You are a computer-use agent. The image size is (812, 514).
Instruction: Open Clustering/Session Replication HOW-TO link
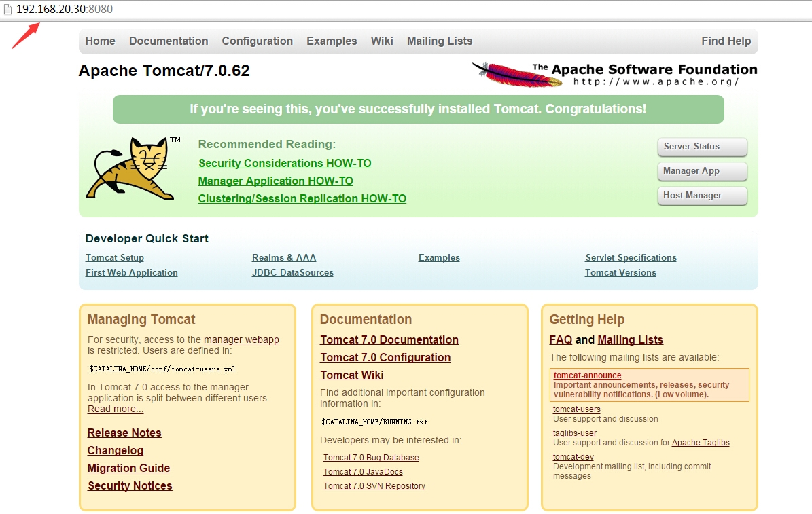click(302, 198)
